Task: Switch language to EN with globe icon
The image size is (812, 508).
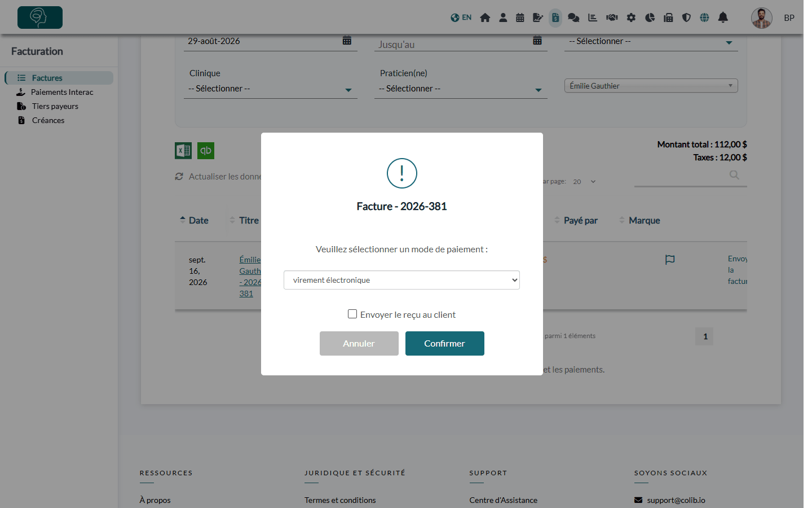Action: [461, 17]
